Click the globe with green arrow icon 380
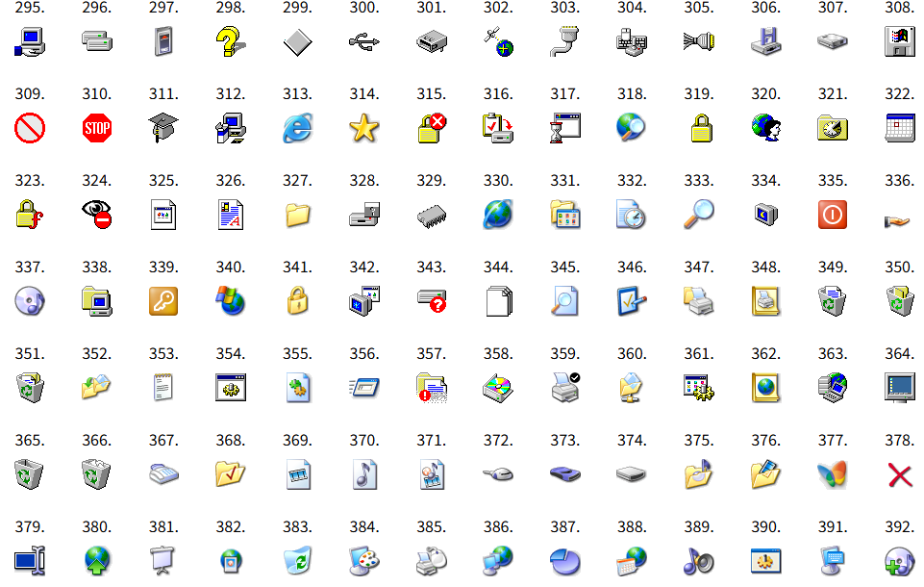The image size is (924, 587). pos(97,560)
